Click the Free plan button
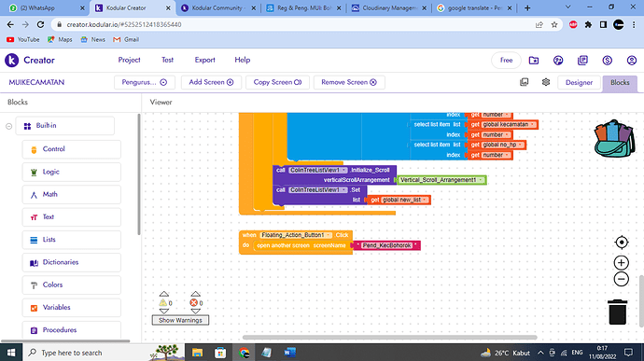The width and height of the screenshot is (644, 361). (506, 61)
